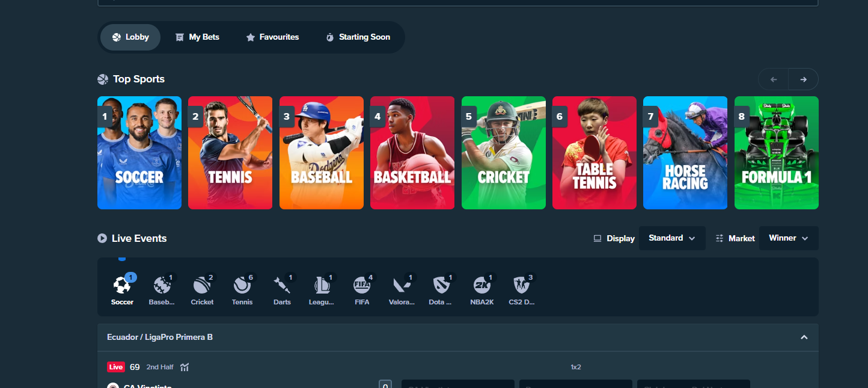Click the 2nd Half status text
868x388 pixels.
160,367
